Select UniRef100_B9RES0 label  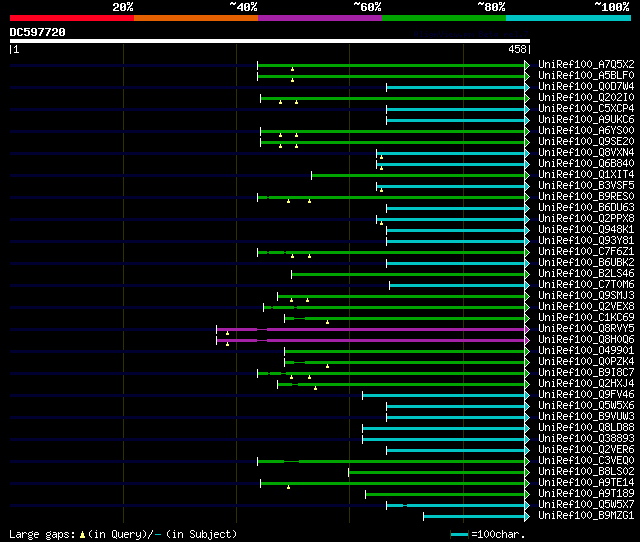click(586, 197)
